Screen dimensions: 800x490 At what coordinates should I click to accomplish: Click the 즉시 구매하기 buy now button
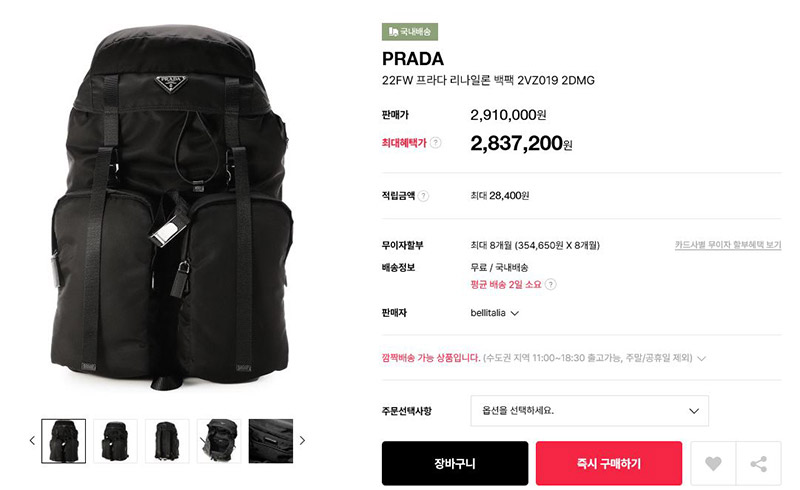click(x=609, y=463)
